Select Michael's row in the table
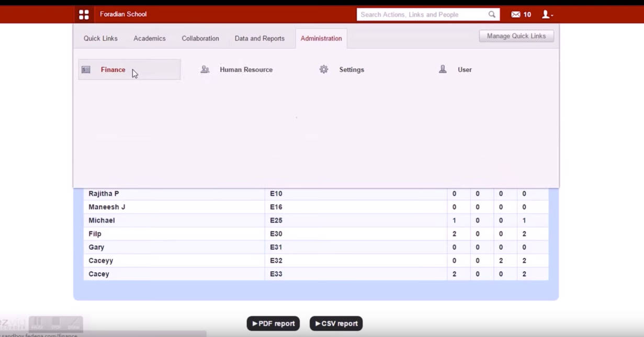The height and width of the screenshot is (337, 644). click(209, 220)
